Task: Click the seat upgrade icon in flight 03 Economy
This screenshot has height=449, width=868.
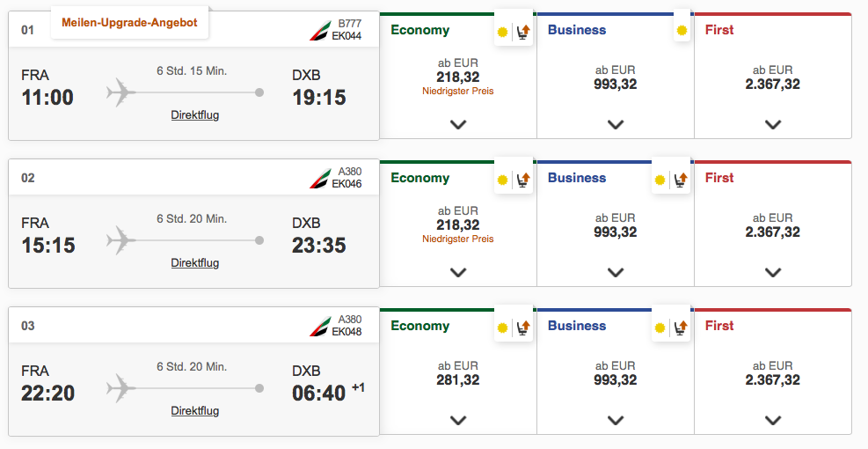Action: pos(522,328)
